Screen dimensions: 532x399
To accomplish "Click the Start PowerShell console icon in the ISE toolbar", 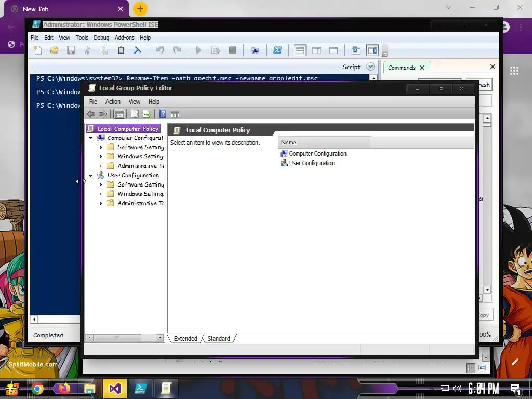I will [277, 50].
